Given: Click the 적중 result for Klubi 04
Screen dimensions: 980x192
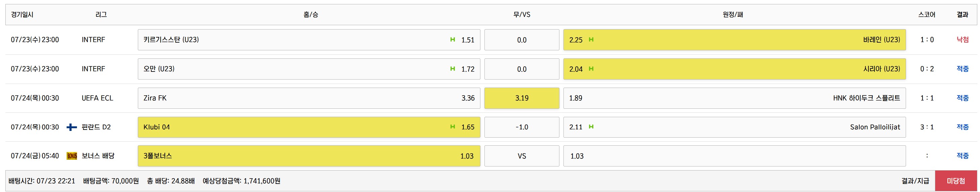Looking at the screenshot, I should pos(963,127).
